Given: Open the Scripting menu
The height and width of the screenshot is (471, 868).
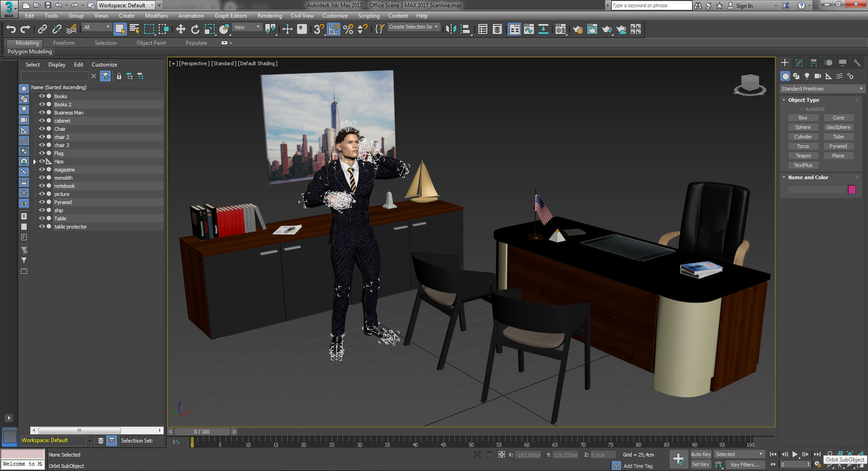Looking at the screenshot, I should 369,16.
